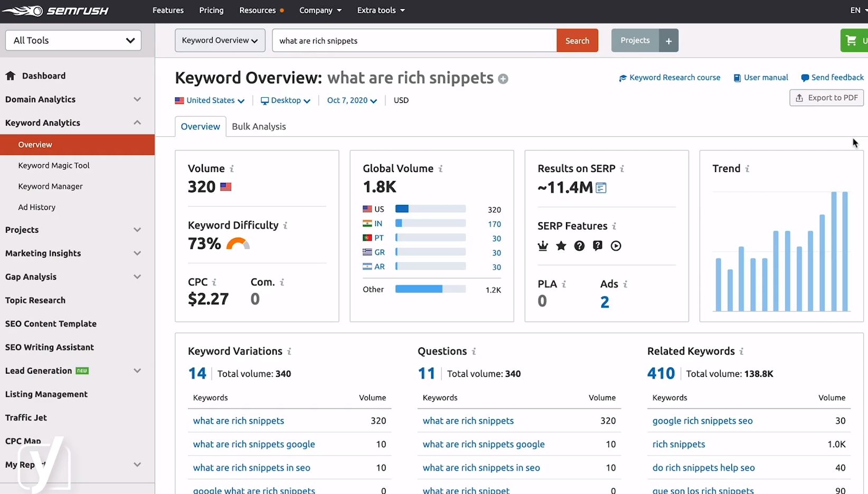Click the PLA info icon
The width and height of the screenshot is (868, 494).
[x=564, y=284]
